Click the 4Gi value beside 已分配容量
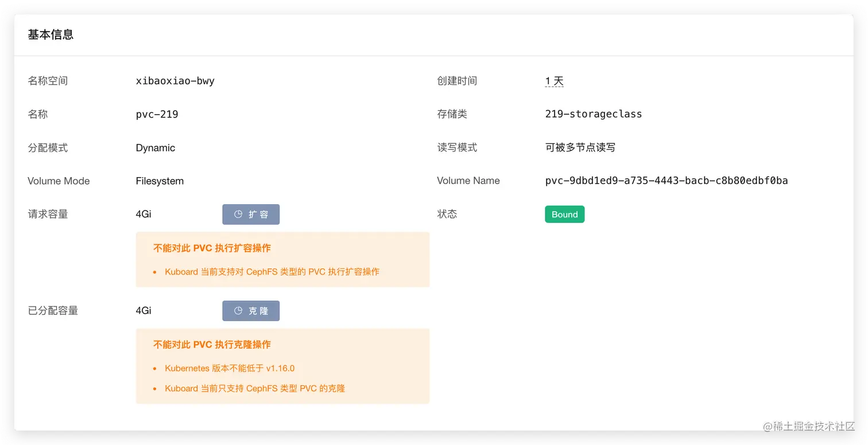The image size is (868, 445). point(144,310)
